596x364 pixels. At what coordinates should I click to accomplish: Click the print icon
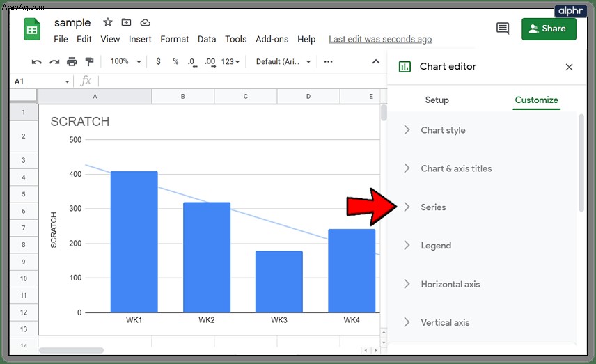coord(72,61)
